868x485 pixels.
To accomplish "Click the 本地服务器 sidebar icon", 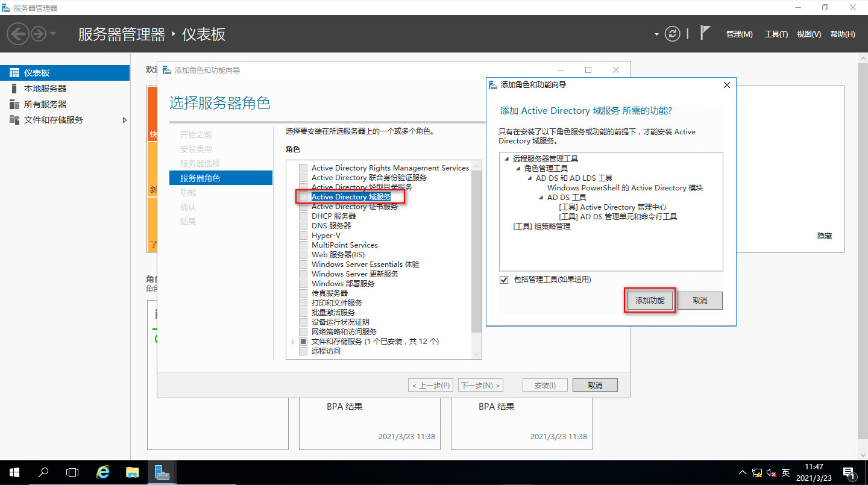I will tap(14, 89).
